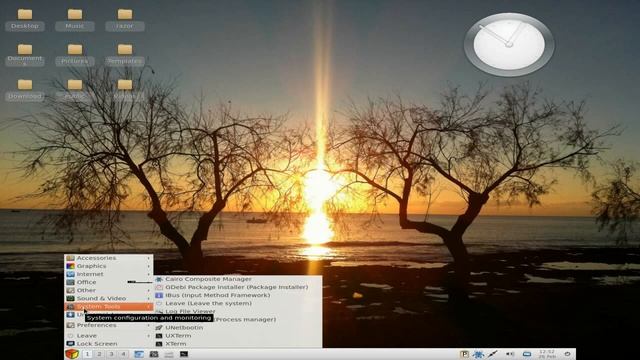Viewport: 640px width, 360px height.
Task: Expand the Leave submenu arrow
Action: pos(149,336)
